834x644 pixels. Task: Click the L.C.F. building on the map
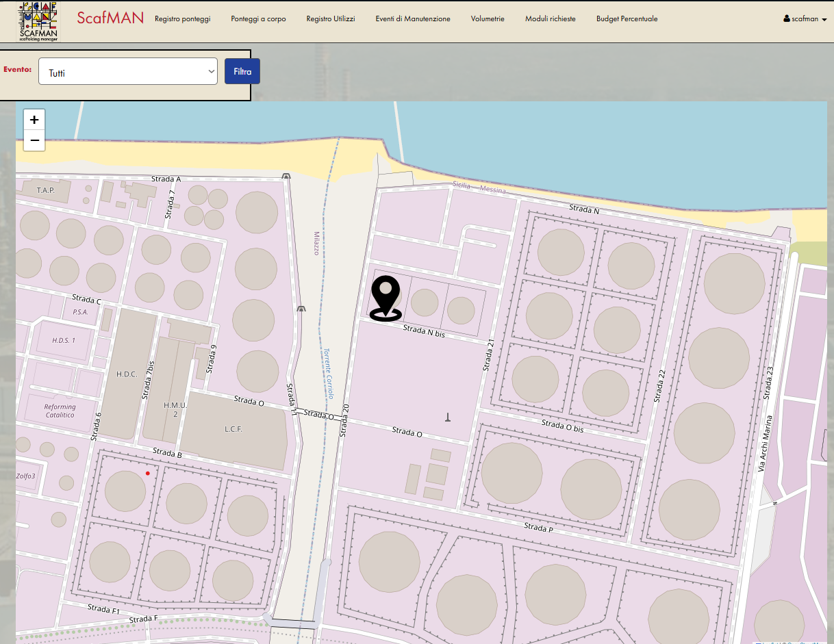pos(235,429)
